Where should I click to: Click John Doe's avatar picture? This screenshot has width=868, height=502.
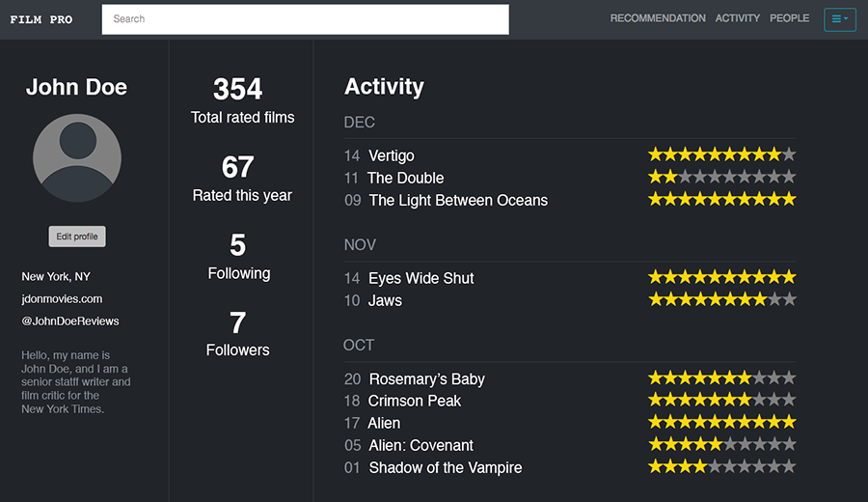[x=77, y=158]
